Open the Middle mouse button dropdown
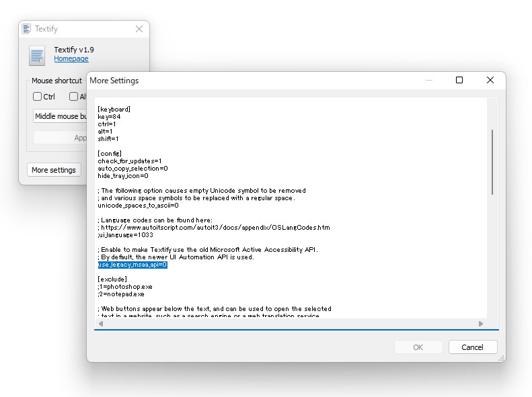Screen dimensions: 532x397 point(60,116)
